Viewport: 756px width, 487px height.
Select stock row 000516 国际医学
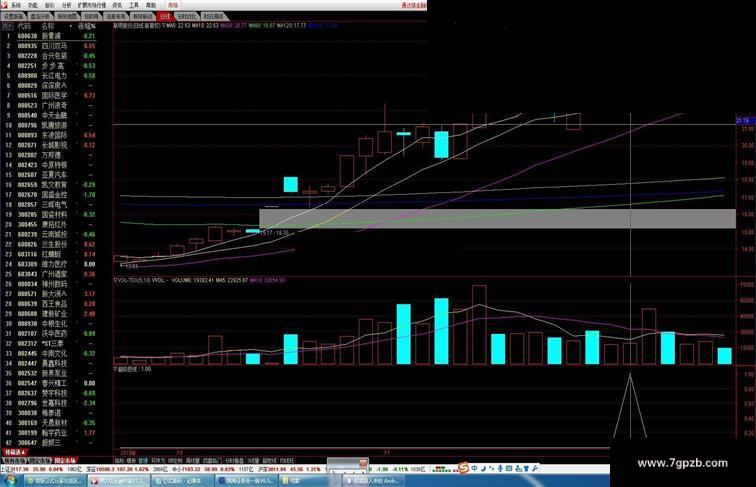[x=51, y=95]
